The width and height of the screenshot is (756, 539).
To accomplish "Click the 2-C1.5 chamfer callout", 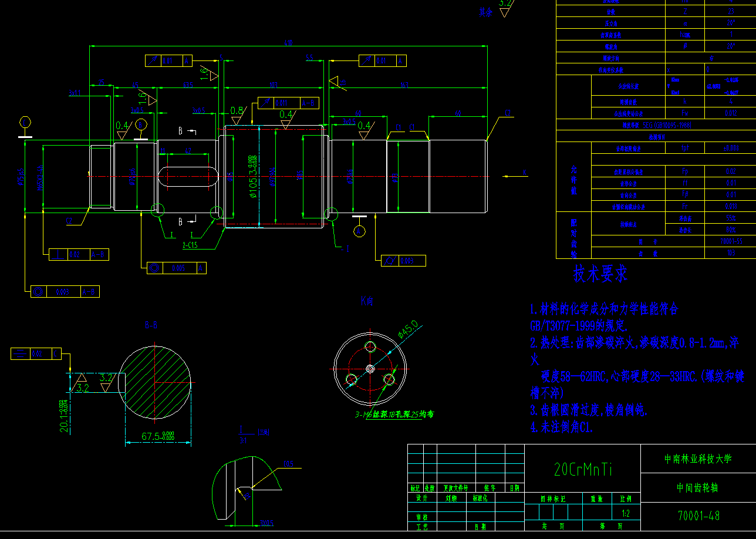I will click(x=190, y=245).
